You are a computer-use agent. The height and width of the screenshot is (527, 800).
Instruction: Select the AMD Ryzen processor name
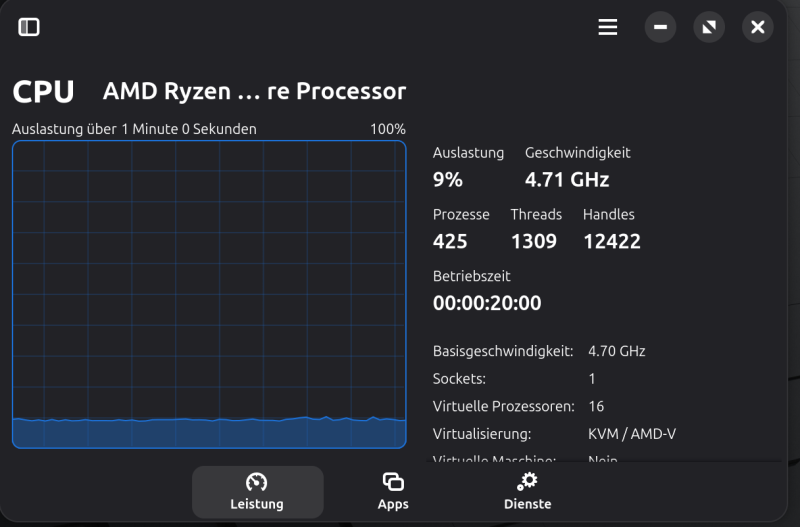click(x=254, y=92)
